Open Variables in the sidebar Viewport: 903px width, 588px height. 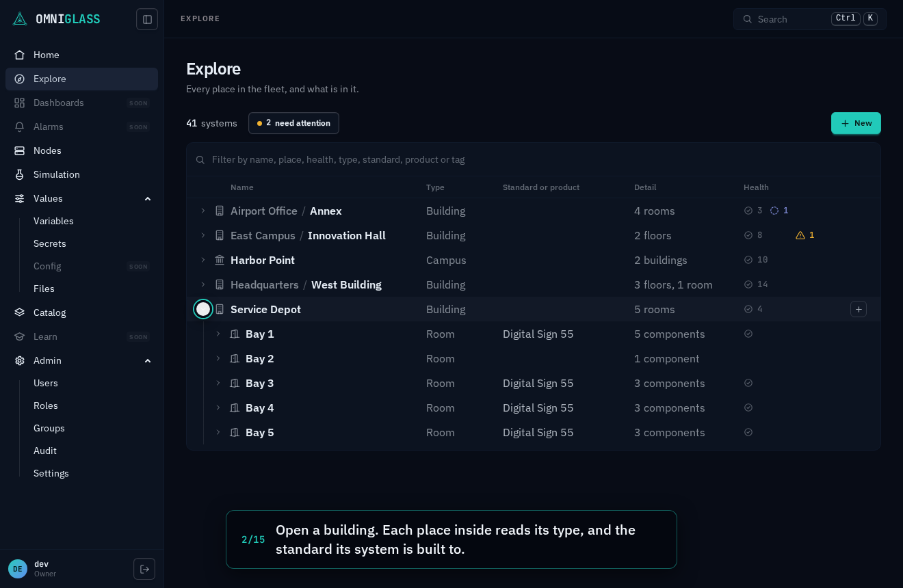coord(53,221)
